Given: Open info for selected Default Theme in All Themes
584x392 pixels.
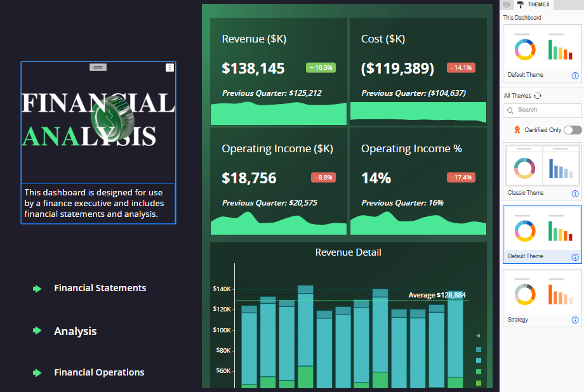Looking at the screenshot, I should tap(575, 258).
